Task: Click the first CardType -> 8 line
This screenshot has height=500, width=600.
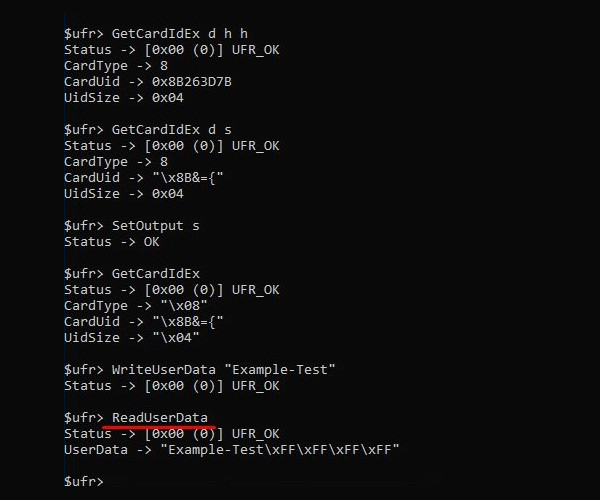Action: (116, 66)
